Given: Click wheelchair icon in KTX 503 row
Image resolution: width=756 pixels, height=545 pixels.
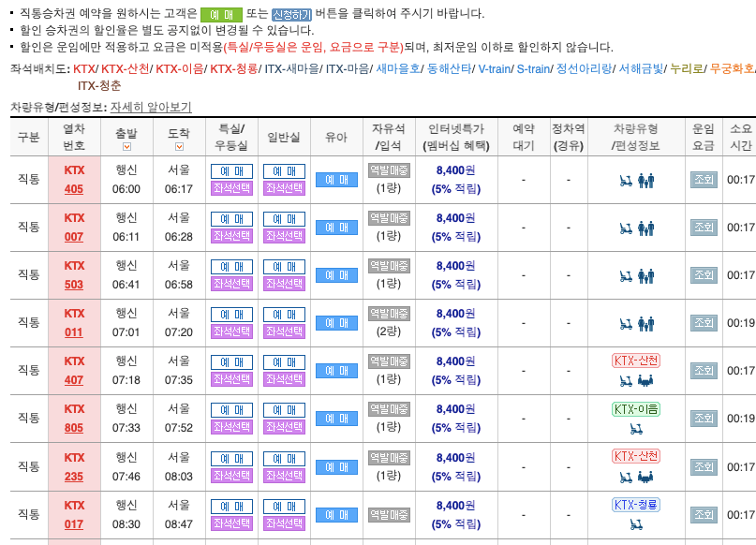Looking at the screenshot, I should click(x=626, y=276).
